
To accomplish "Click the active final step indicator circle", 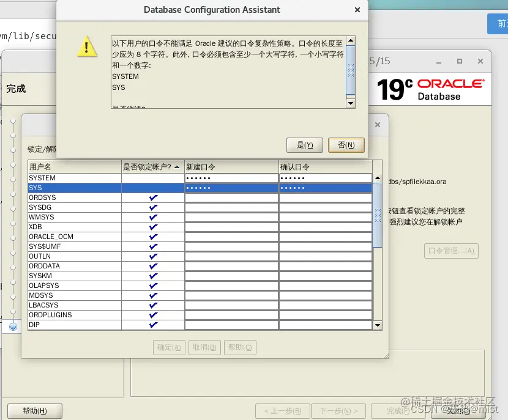I will 13,326.
